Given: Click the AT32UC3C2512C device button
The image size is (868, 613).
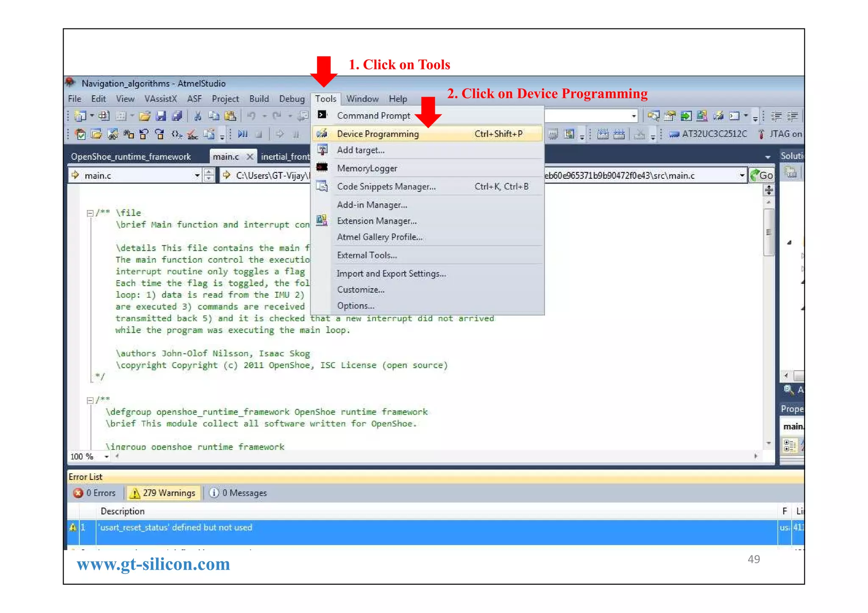Looking at the screenshot, I should coord(708,134).
